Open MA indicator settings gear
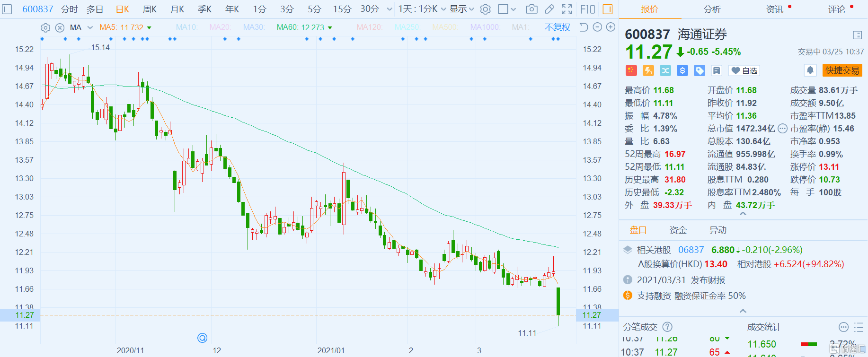This screenshot has width=868, height=357. click(45, 27)
